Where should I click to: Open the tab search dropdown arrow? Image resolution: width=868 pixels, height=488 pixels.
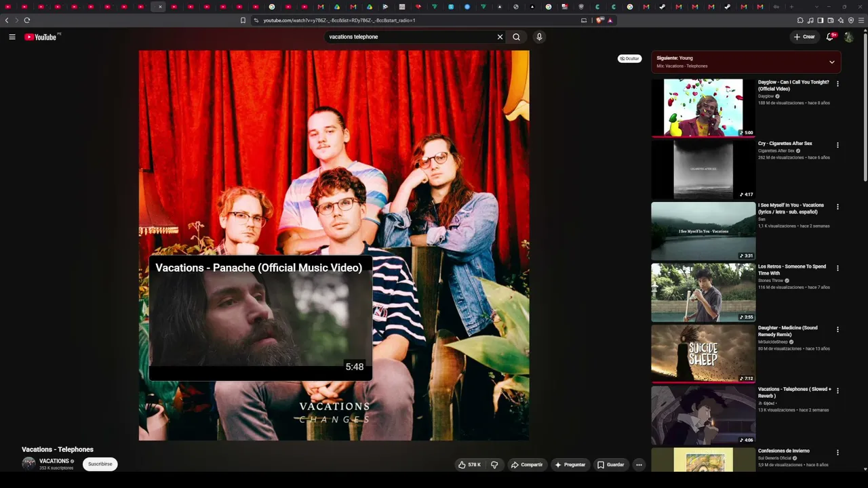coord(816,7)
